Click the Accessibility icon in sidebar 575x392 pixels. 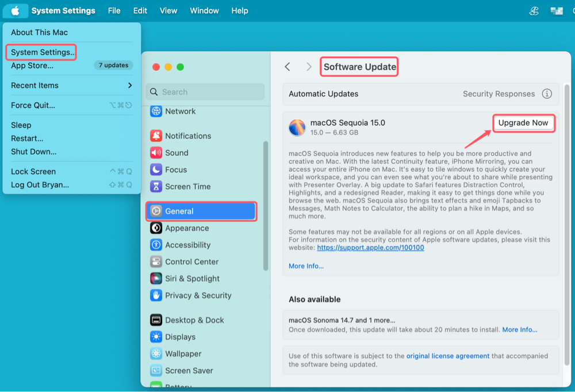(x=156, y=245)
